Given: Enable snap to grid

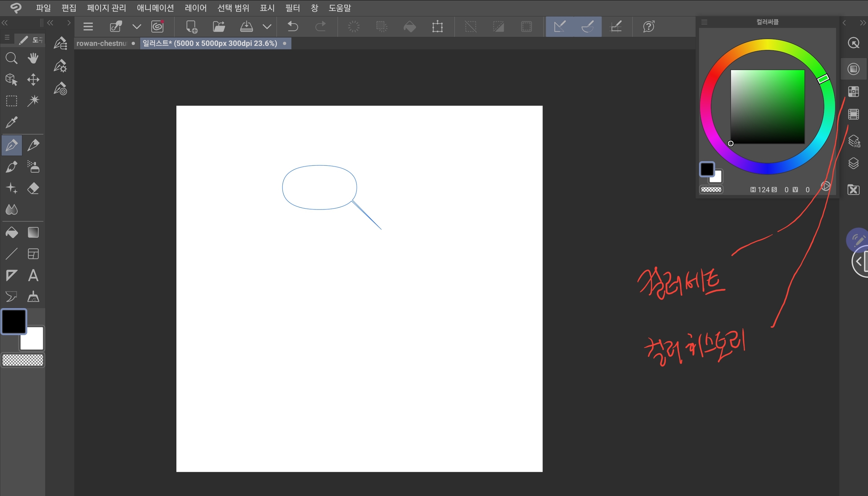Looking at the screenshot, I should pyautogui.click(x=616, y=26).
